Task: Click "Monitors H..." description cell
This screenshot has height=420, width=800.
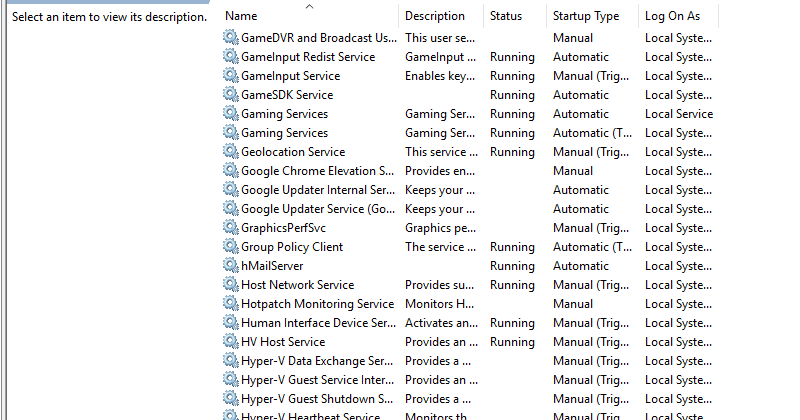Action: [439, 304]
